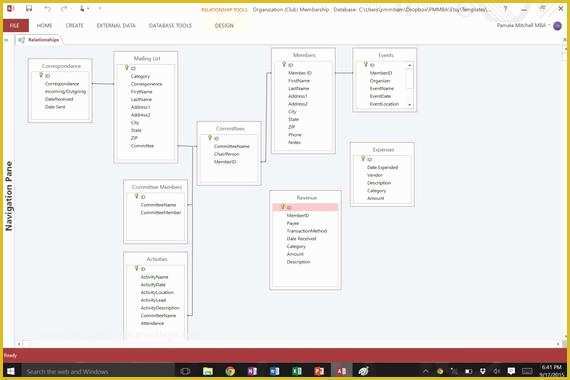Switch to the DATABASE TOOLS ribbon tab
Screen dimensions: 570x380
pos(170,25)
